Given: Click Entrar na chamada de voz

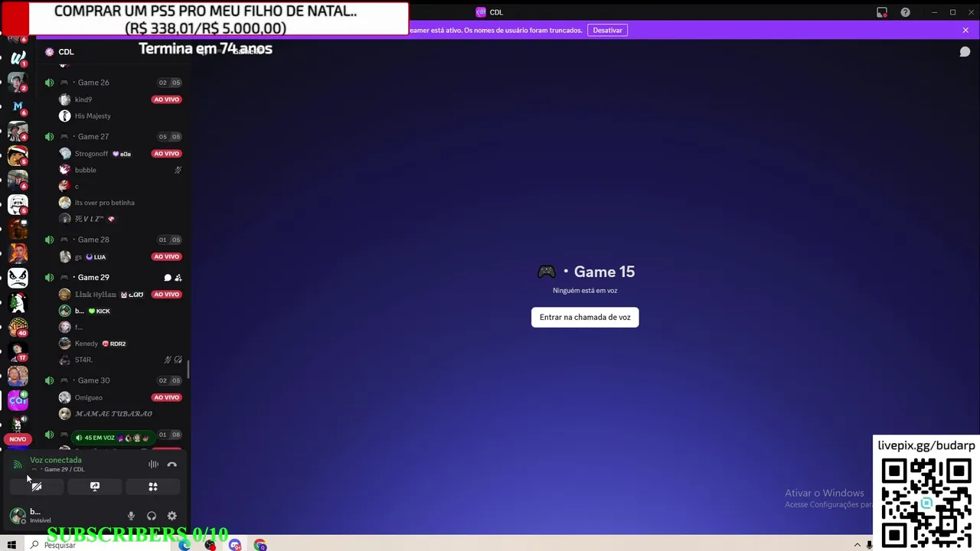Looking at the screenshot, I should click(585, 317).
